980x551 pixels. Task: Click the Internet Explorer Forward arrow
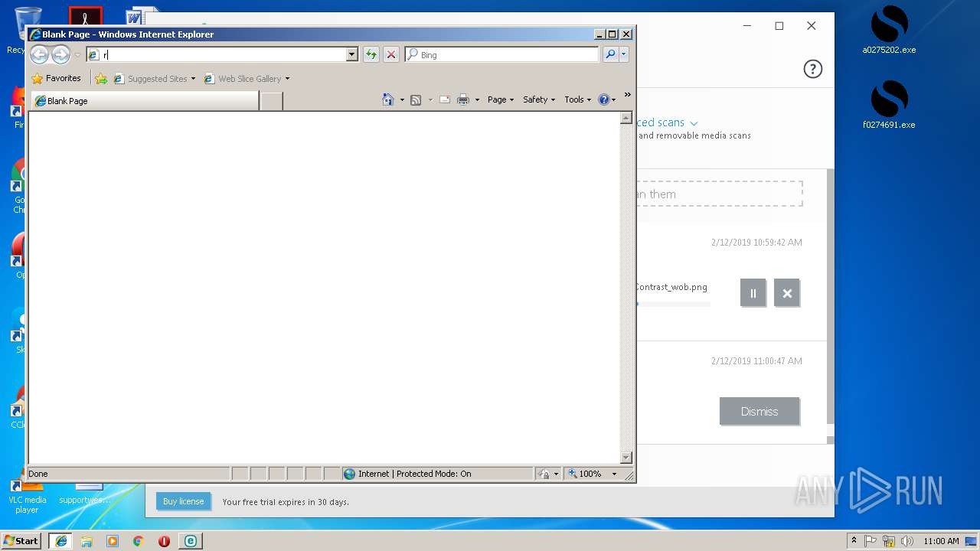point(60,54)
